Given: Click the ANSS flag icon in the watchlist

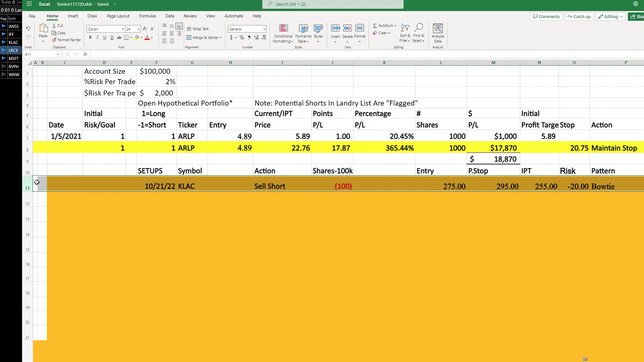Looking at the screenshot, I should pos(3,26).
